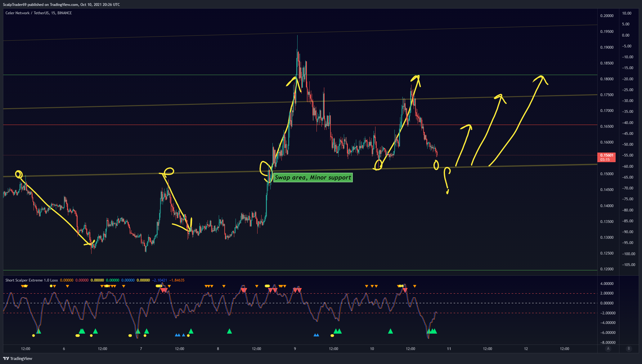Image resolution: width=642 pixels, height=364 pixels.
Task: Click the -100.00 label on the far-right scale
Action: click(628, 254)
